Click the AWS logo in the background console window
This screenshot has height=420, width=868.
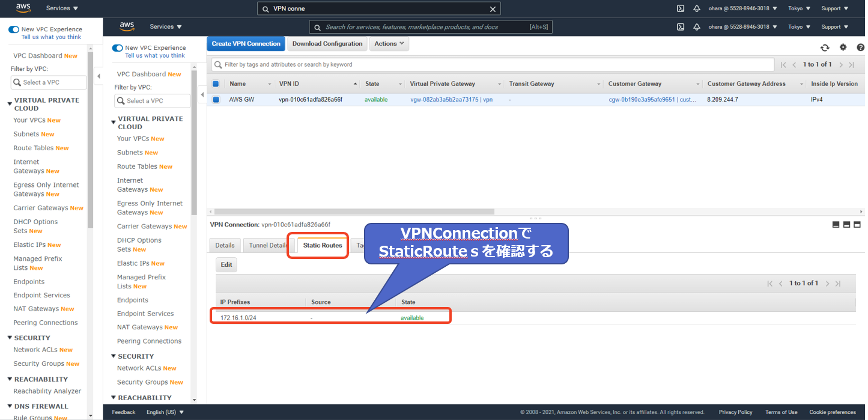(23, 8)
